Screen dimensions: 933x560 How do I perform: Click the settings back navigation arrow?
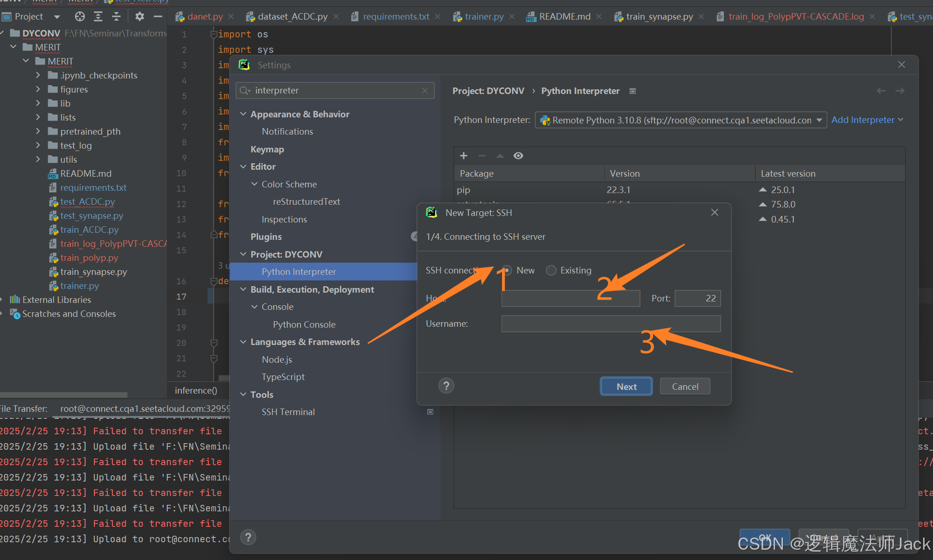881,91
